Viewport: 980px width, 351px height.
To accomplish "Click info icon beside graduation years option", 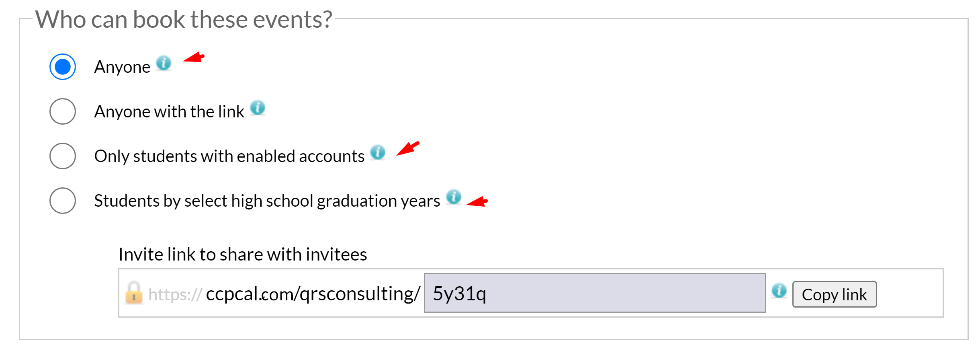I will (x=454, y=197).
